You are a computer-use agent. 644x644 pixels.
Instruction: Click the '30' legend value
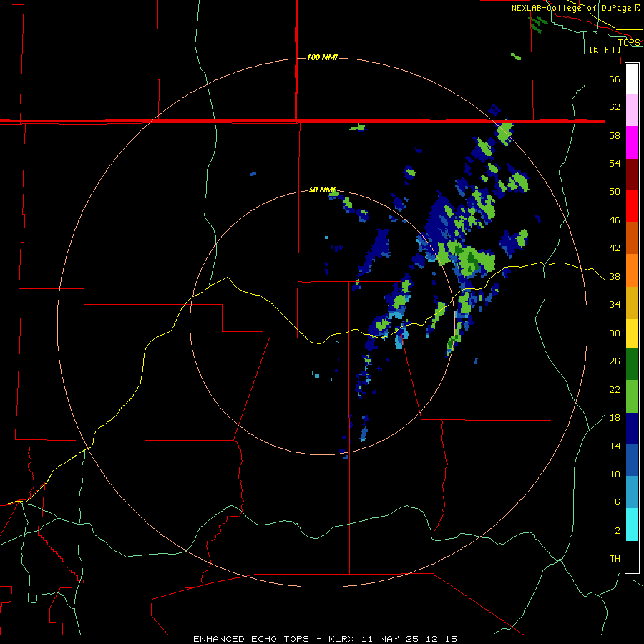click(615, 333)
